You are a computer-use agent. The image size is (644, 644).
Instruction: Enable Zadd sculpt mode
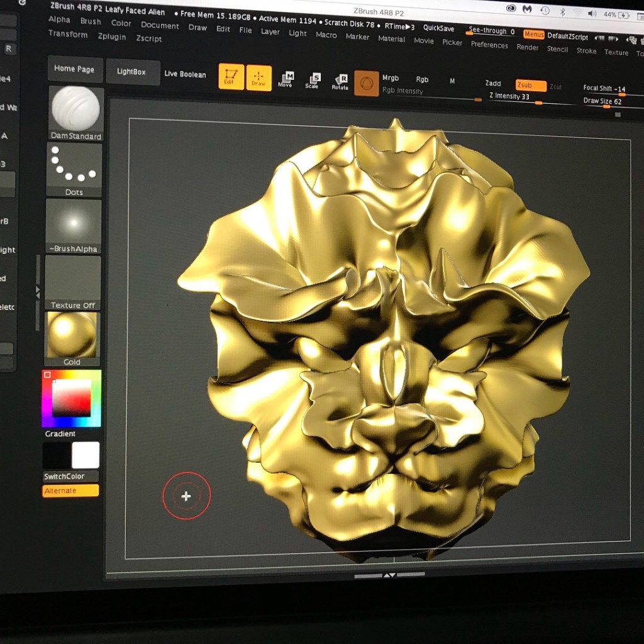coord(493,84)
